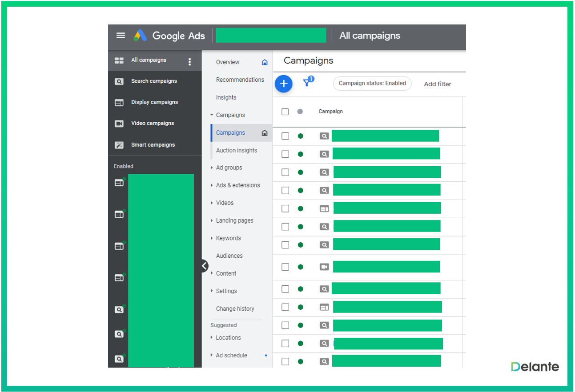Expand the Content section
The width and height of the screenshot is (575, 392).
coord(212,273)
